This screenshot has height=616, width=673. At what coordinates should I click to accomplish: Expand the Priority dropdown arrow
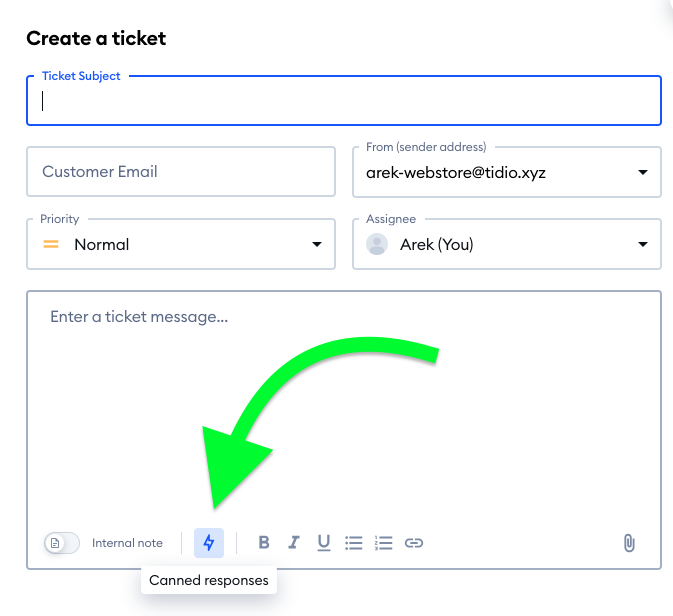(317, 244)
